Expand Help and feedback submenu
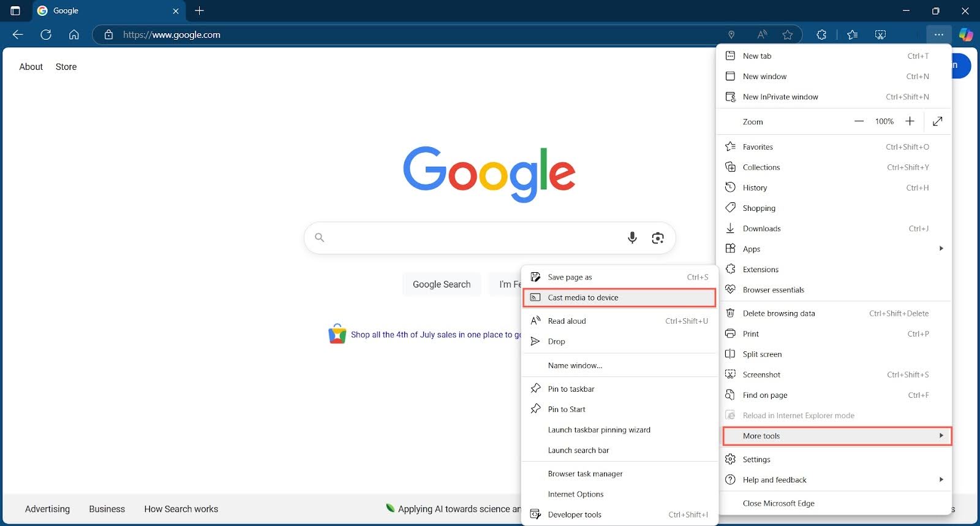This screenshot has width=980, height=526. (834, 479)
